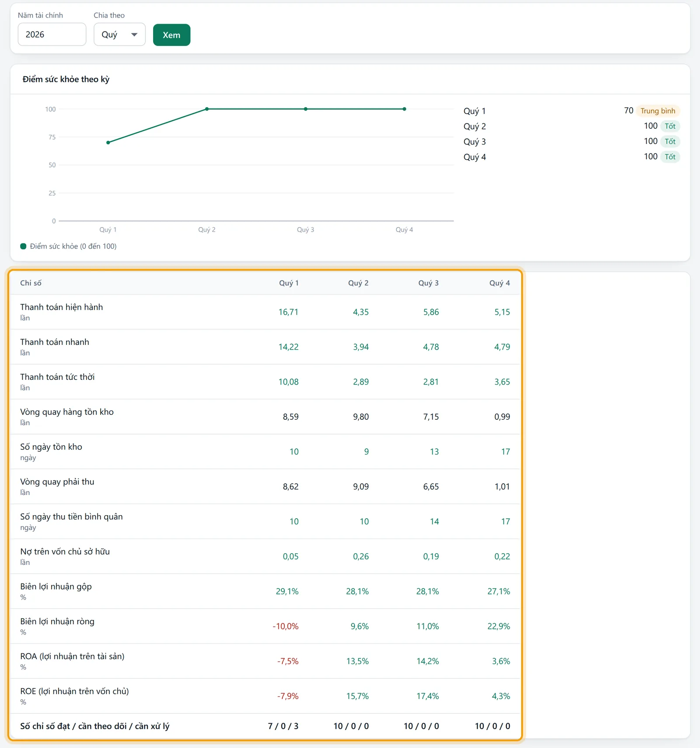Screen dimensions: 700x748
Task: Select the Vòng quay hàng tồn kho row
Action: (x=265, y=417)
